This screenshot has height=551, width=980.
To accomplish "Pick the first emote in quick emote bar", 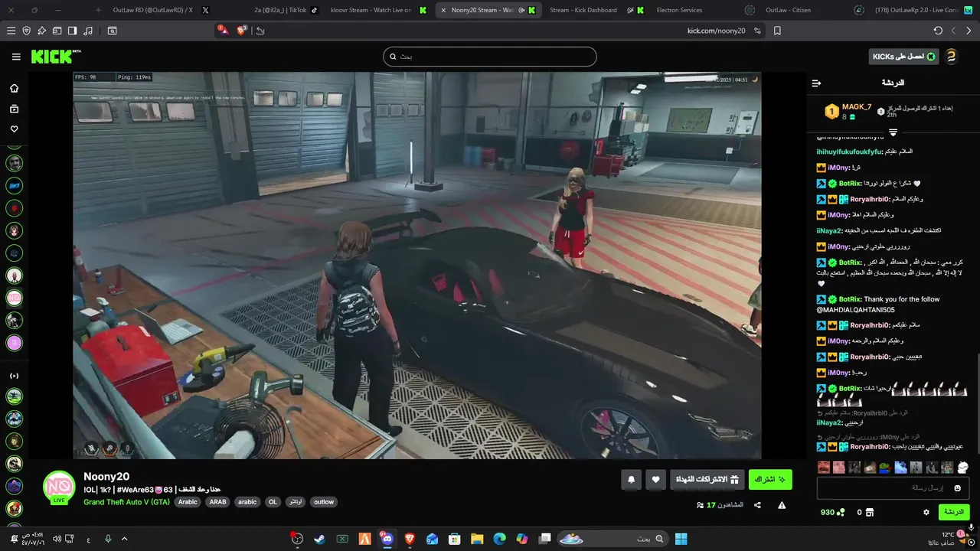I will click(x=824, y=467).
